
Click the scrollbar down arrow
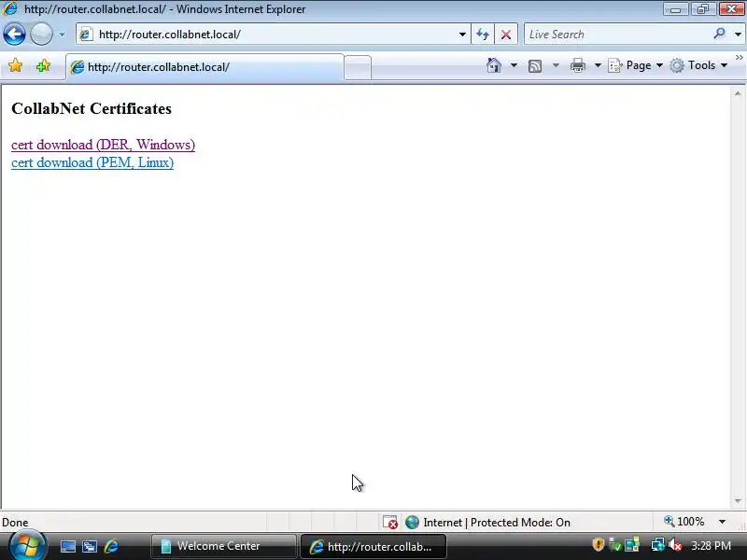point(738,501)
